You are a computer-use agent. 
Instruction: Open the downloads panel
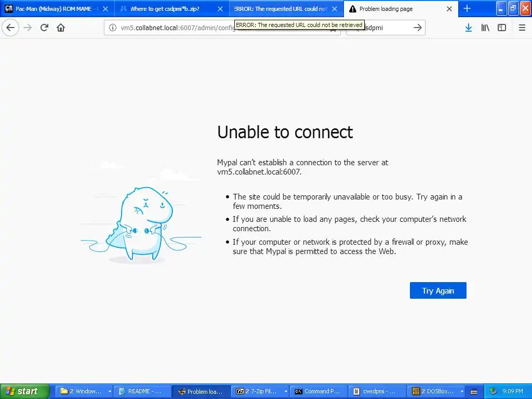(469, 28)
